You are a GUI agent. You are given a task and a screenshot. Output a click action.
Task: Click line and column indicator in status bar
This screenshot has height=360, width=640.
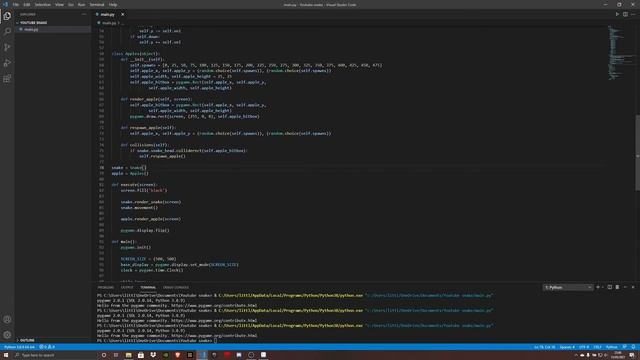coord(544,347)
